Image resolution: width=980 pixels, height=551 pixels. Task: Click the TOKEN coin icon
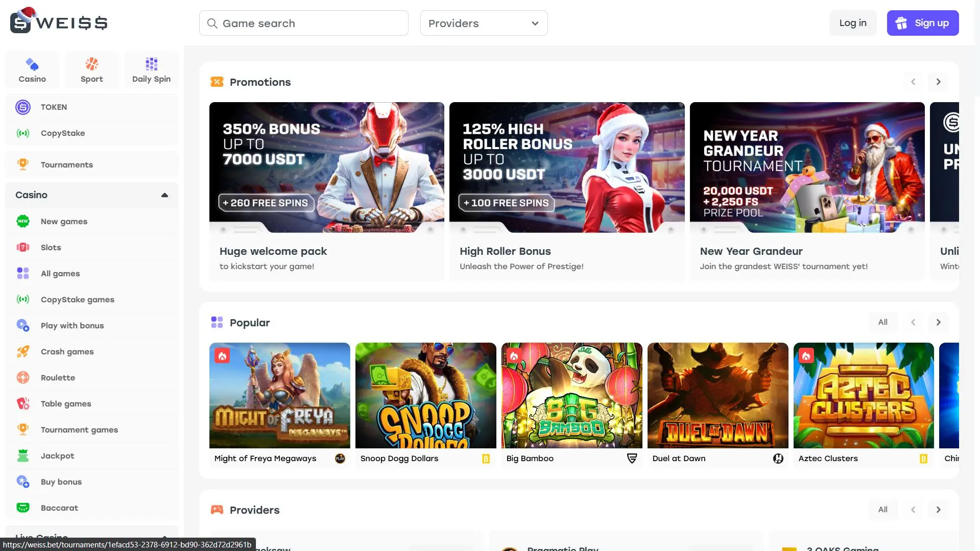[23, 107]
